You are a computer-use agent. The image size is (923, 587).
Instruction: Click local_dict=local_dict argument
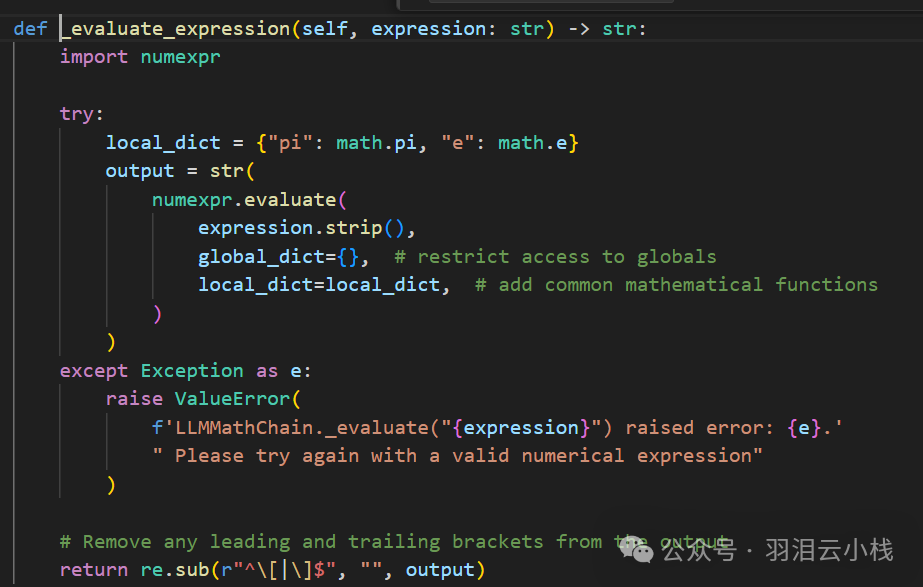pos(319,285)
